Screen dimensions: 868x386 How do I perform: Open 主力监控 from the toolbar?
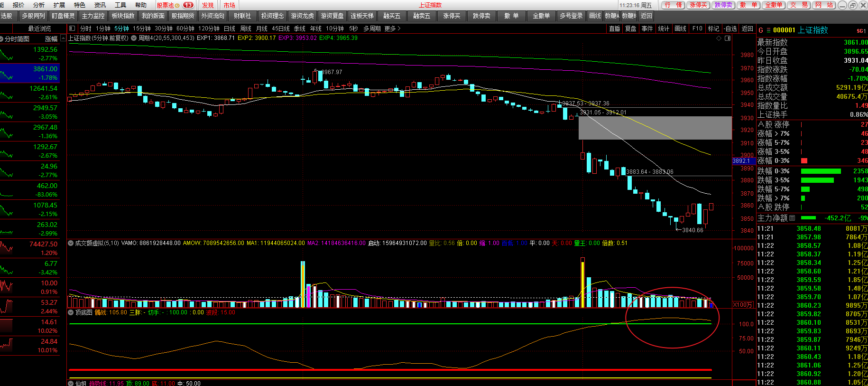(x=93, y=16)
